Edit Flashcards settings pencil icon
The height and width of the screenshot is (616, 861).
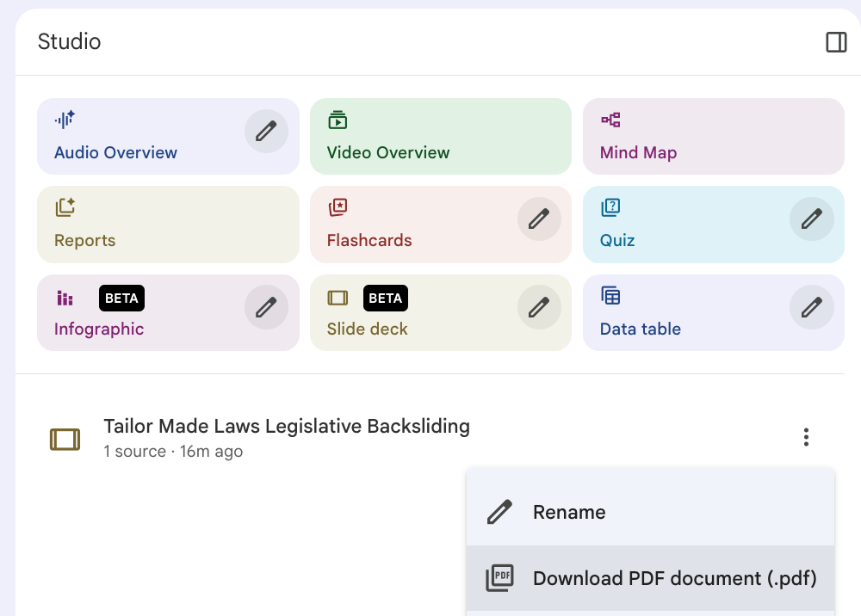point(539,219)
